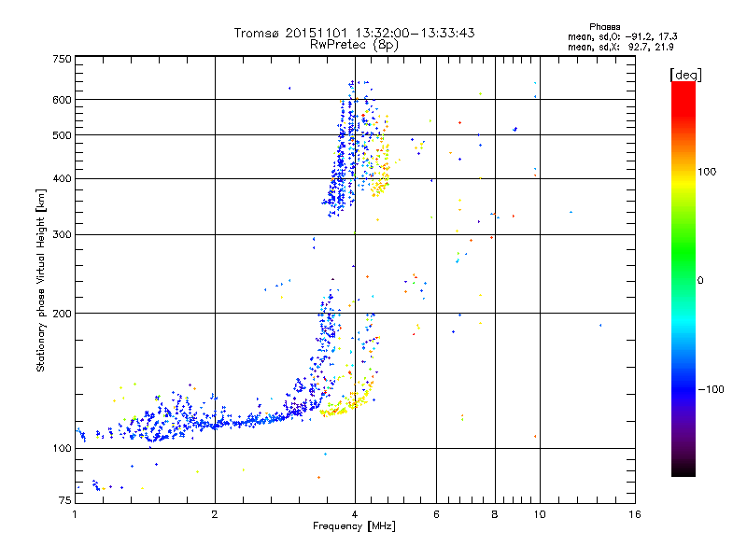Image resolution: width=747 pixels, height=560 pixels.
Task: Click the colorbar label '-100'
Action: coord(711,389)
